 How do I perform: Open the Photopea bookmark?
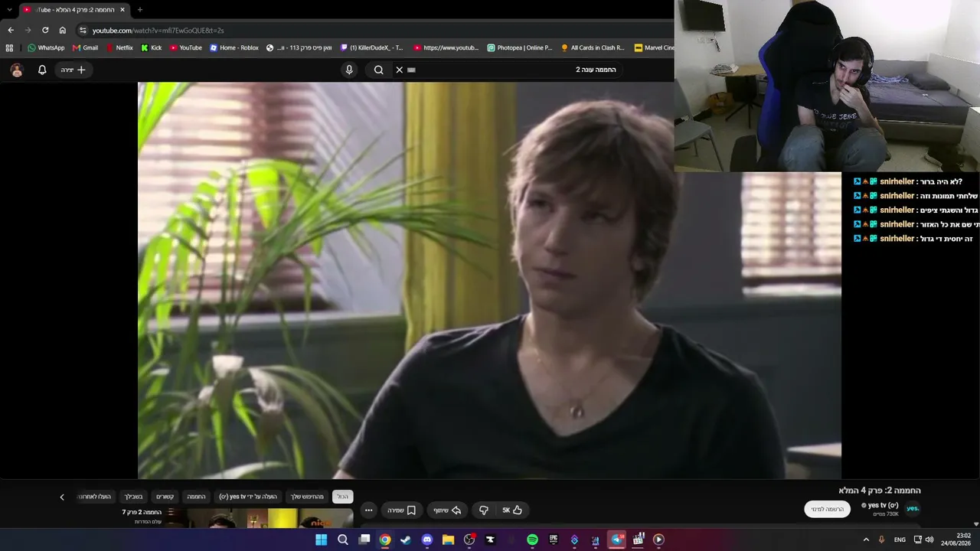(x=520, y=47)
